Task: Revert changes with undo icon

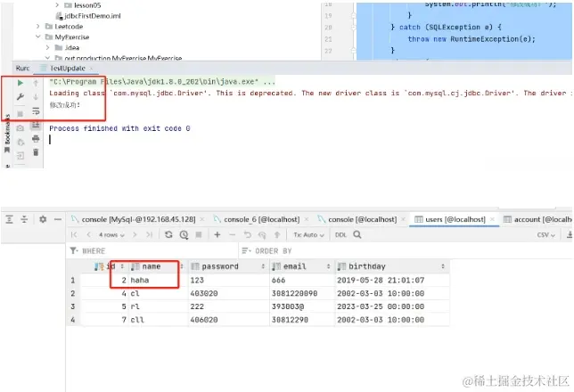Action: click(247, 234)
